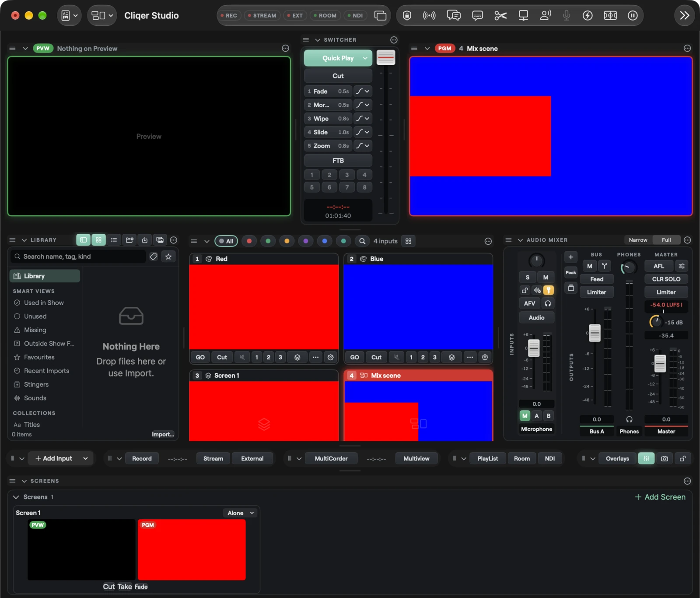Select Favourites in the library sidebar

pyautogui.click(x=39, y=357)
